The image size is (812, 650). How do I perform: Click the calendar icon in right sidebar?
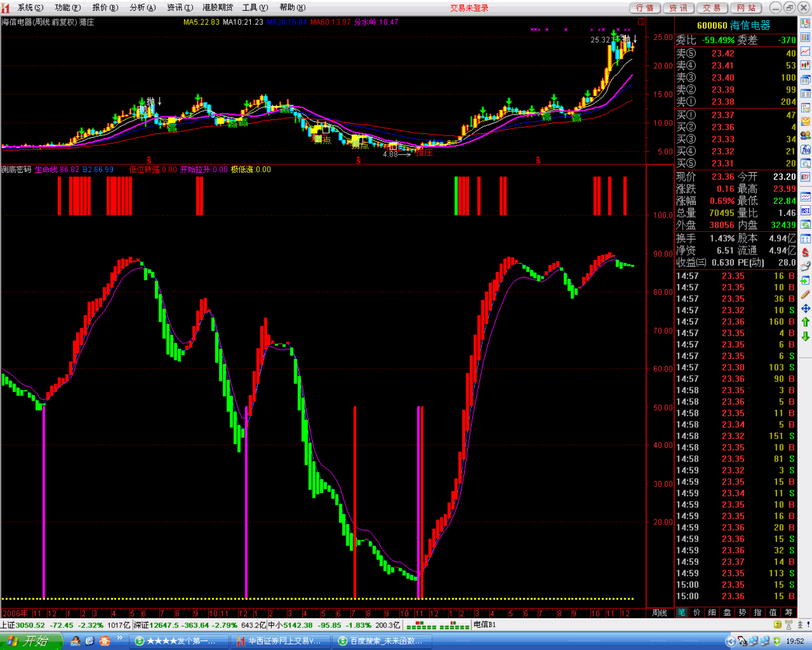[805, 238]
